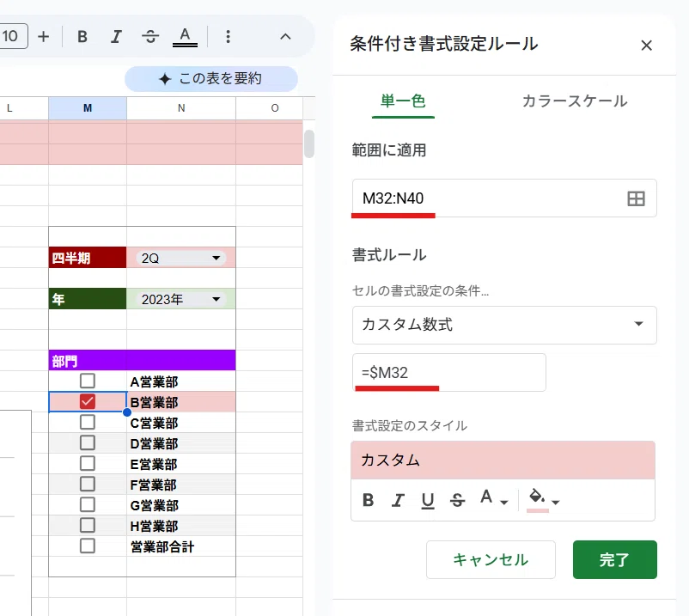This screenshot has width=689, height=616.
Task: Select the 営業部合計 cell
Action: click(181, 546)
